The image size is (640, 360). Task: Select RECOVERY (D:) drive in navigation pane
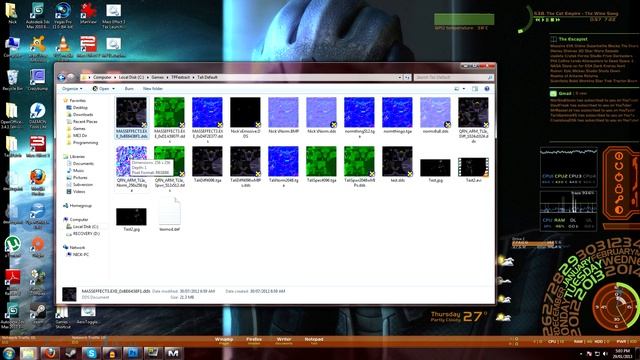pyautogui.click(x=86, y=233)
